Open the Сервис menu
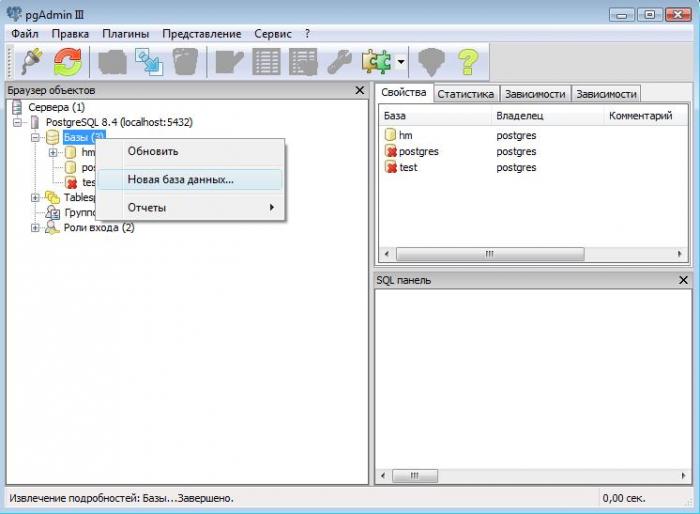Viewport: 700px width, 514px height. [x=273, y=34]
